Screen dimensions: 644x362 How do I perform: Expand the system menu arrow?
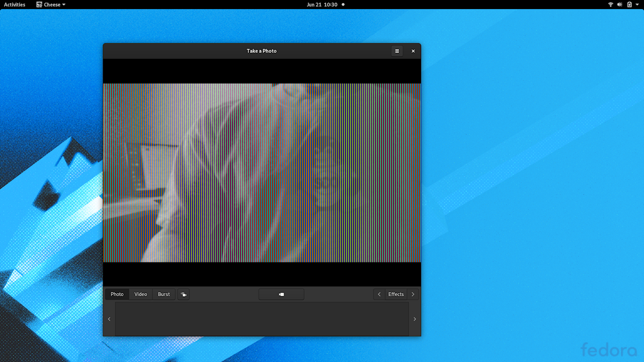(638, 5)
